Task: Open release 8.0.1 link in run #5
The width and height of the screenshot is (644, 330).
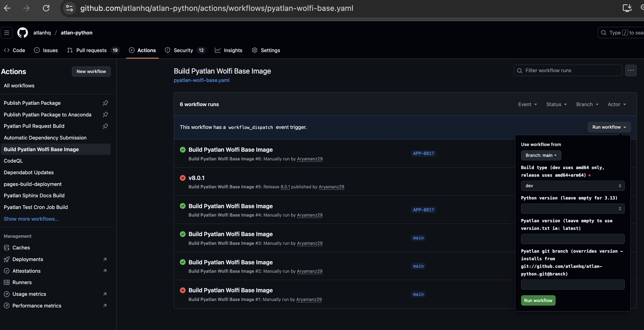Action: tap(285, 187)
